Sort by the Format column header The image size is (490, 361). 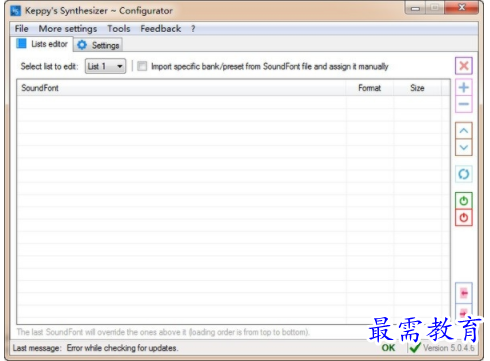[369, 88]
